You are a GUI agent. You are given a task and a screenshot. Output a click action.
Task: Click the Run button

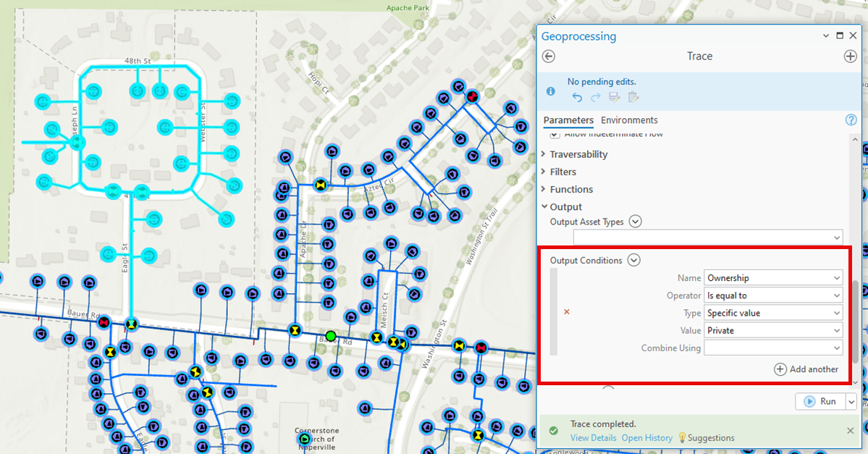click(820, 401)
